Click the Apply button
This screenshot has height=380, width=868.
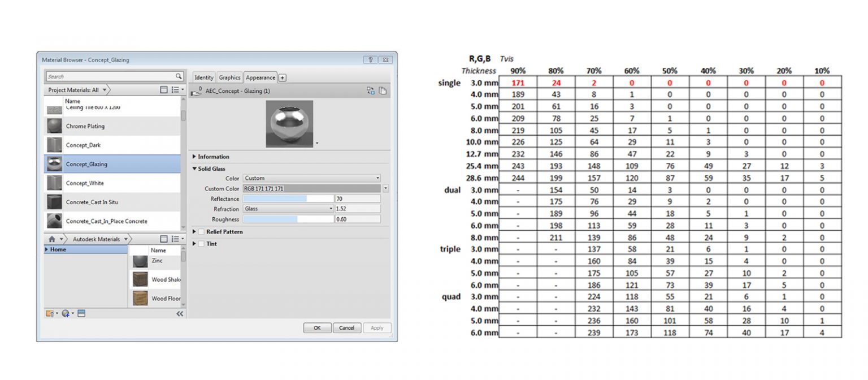(x=377, y=328)
